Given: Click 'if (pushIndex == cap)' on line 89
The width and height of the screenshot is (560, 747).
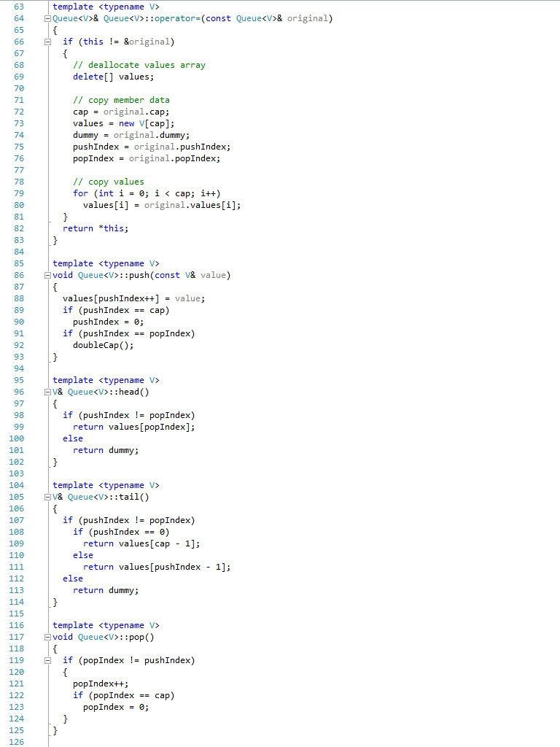Looking at the screenshot, I should (116, 310).
